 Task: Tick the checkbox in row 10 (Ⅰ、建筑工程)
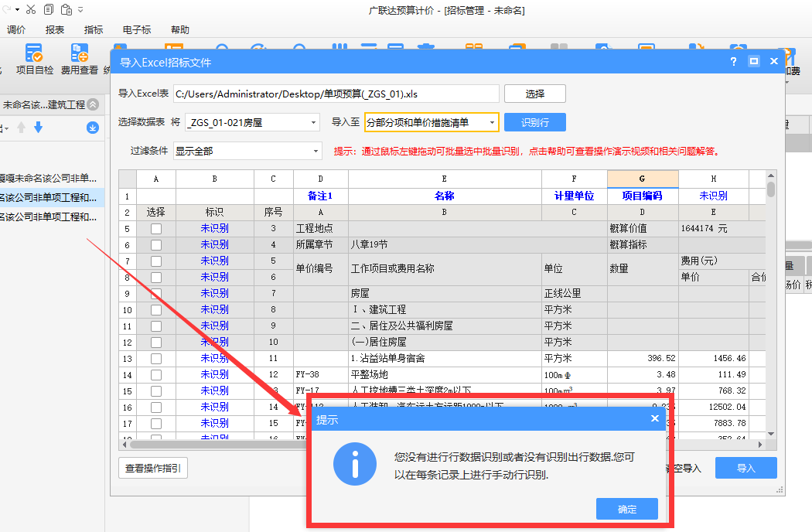point(156,310)
